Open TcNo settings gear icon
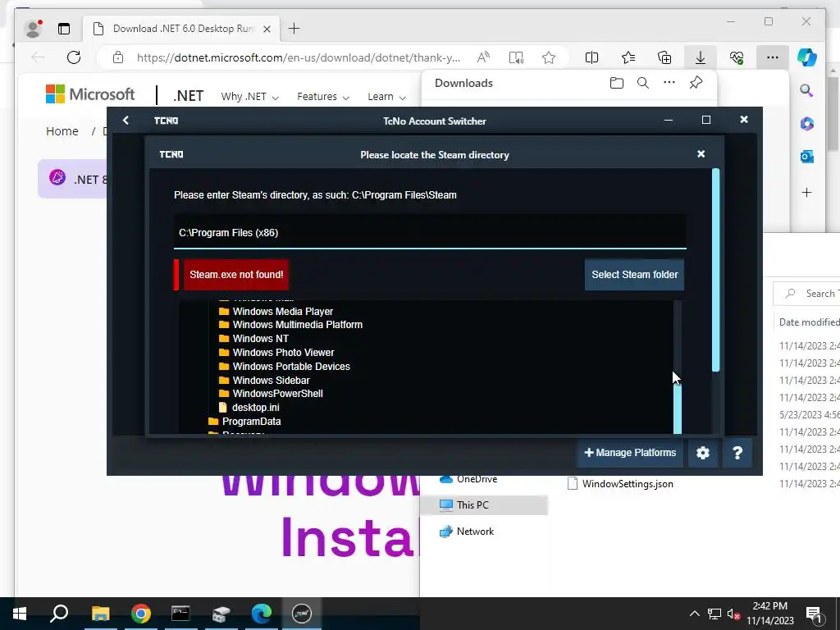The width and height of the screenshot is (840, 630). click(703, 453)
